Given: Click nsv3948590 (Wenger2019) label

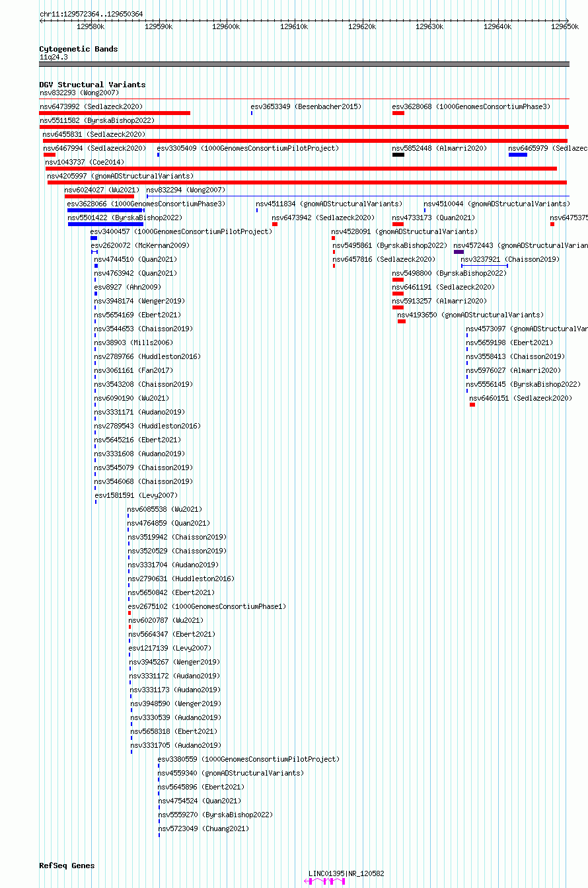Looking at the screenshot, I should [x=176, y=704].
